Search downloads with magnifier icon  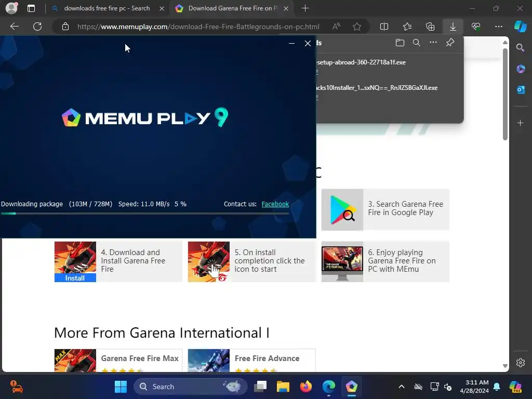pyautogui.click(x=416, y=43)
